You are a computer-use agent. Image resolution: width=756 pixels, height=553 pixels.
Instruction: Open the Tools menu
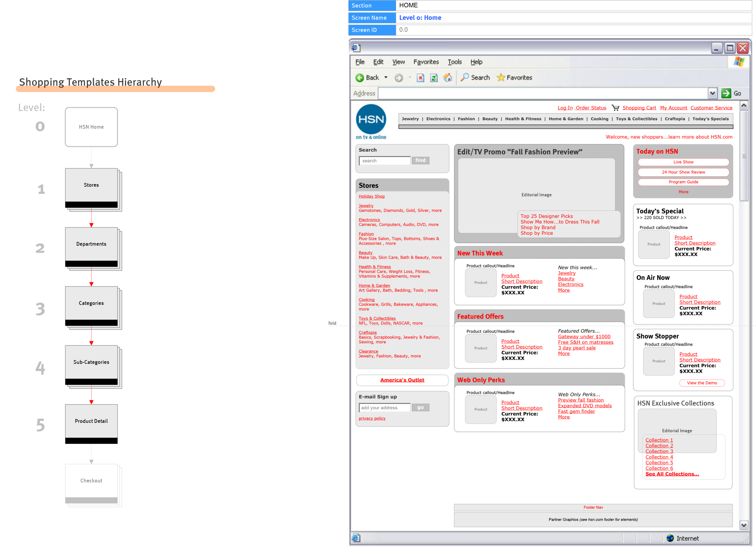[x=455, y=62]
